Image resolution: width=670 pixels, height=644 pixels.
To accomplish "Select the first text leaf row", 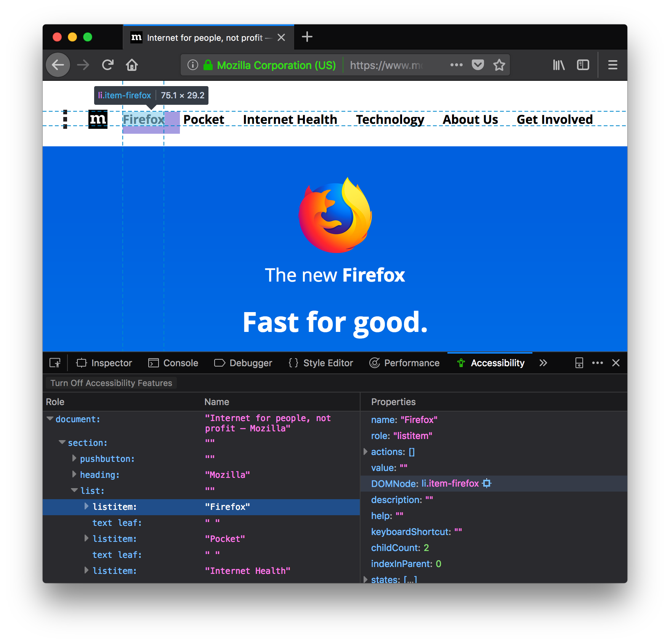I will 201,523.
